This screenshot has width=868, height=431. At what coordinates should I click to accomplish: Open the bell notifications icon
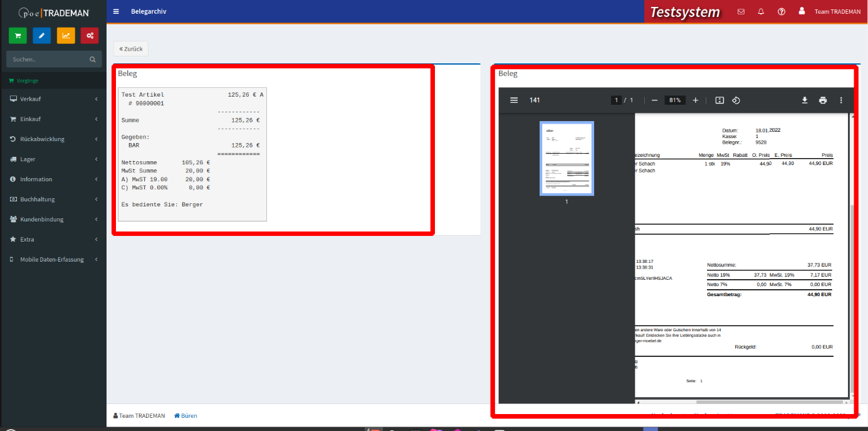tap(761, 12)
